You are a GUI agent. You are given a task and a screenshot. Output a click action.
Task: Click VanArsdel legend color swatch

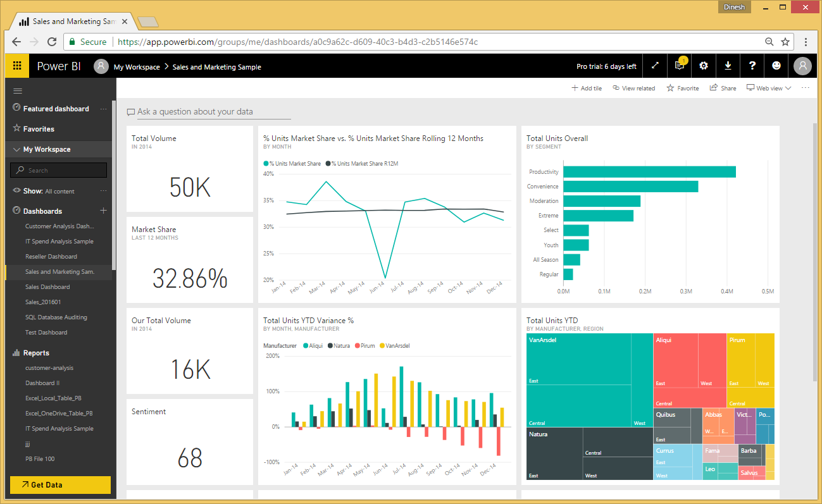point(382,346)
